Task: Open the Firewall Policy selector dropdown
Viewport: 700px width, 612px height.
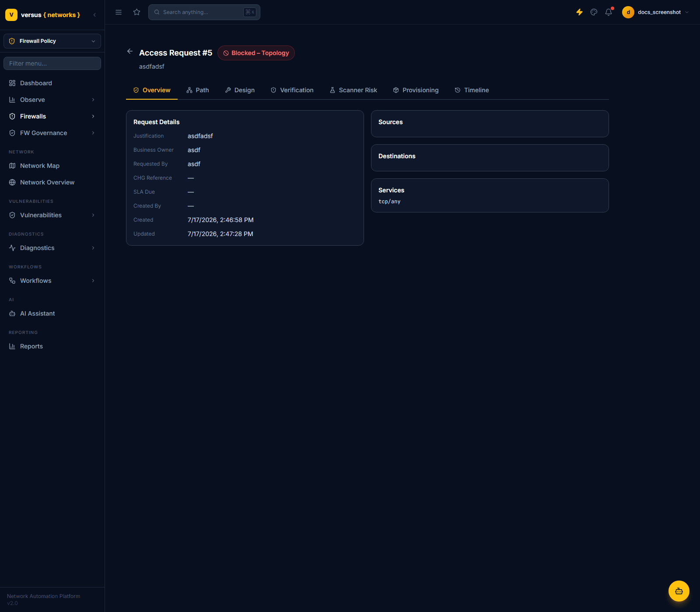Action: pyautogui.click(x=52, y=41)
